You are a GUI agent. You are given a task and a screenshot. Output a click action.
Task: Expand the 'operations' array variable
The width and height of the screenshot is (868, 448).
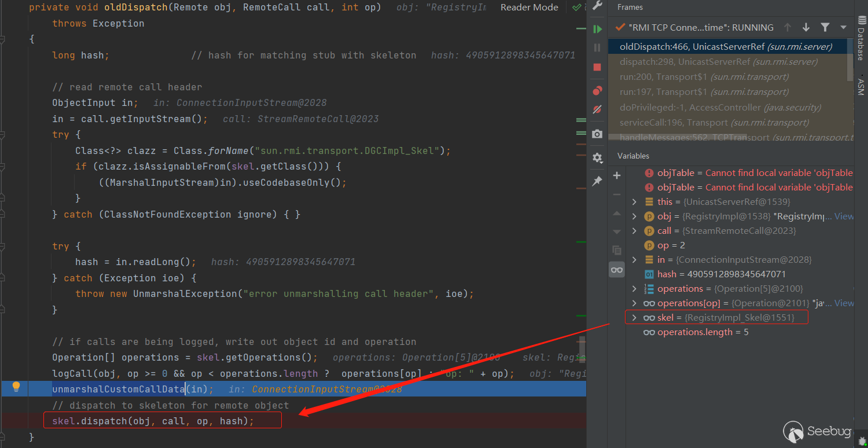pyautogui.click(x=634, y=289)
